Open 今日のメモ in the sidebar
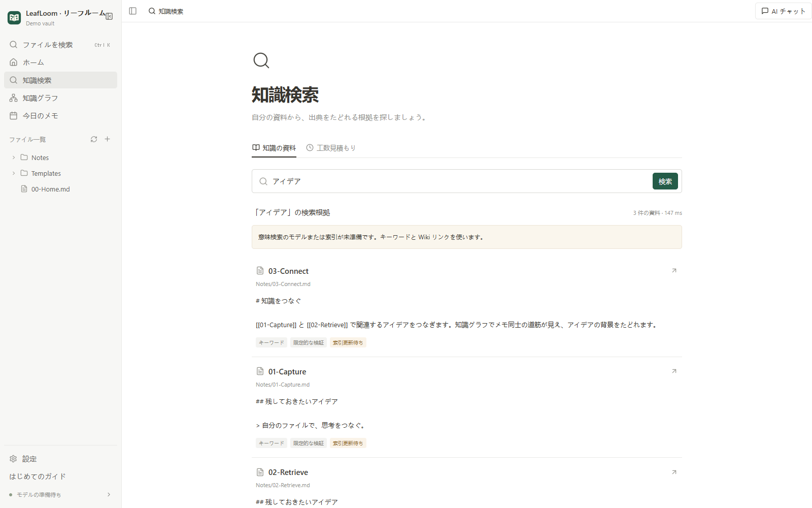The width and height of the screenshot is (812, 508). pyautogui.click(x=60, y=116)
